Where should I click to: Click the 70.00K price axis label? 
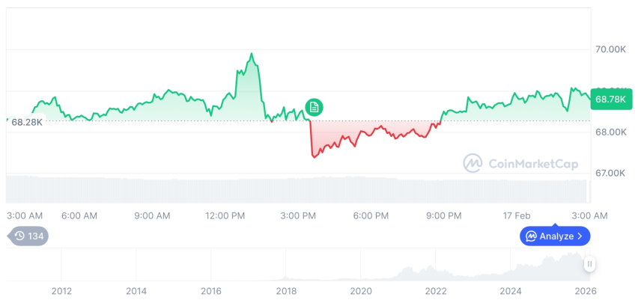tap(610, 49)
